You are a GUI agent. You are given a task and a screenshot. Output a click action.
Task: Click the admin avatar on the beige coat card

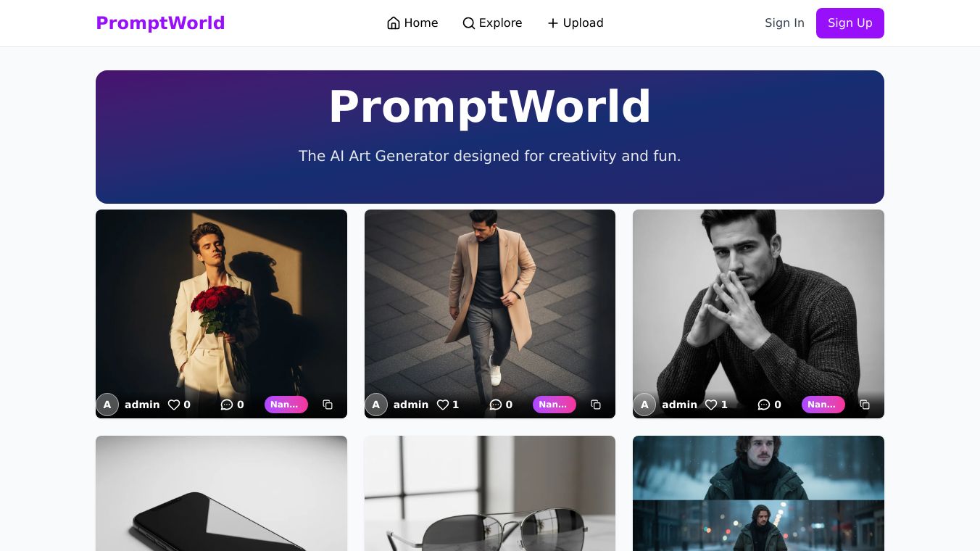(376, 405)
